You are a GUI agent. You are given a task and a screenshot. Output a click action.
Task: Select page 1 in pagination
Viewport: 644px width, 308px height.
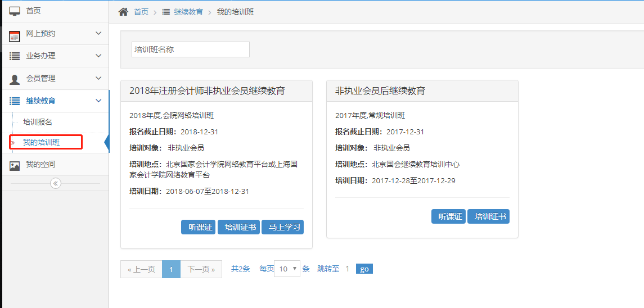point(172,269)
